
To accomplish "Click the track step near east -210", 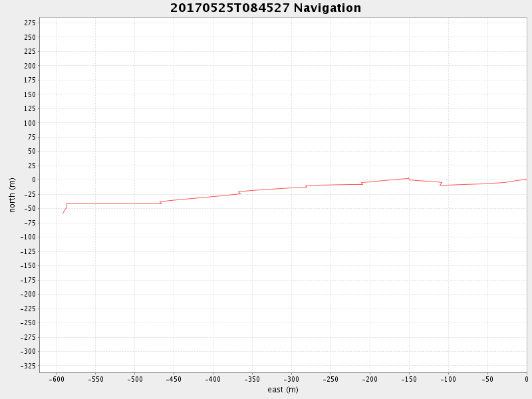I will click(362, 183).
